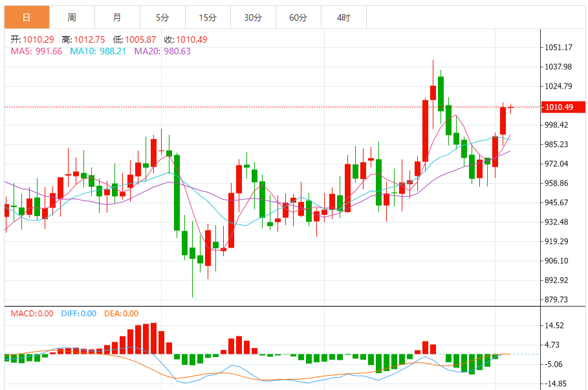Open the 30分 timeframe tab
Image resolution: width=588 pixels, height=390 pixels.
tap(253, 17)
